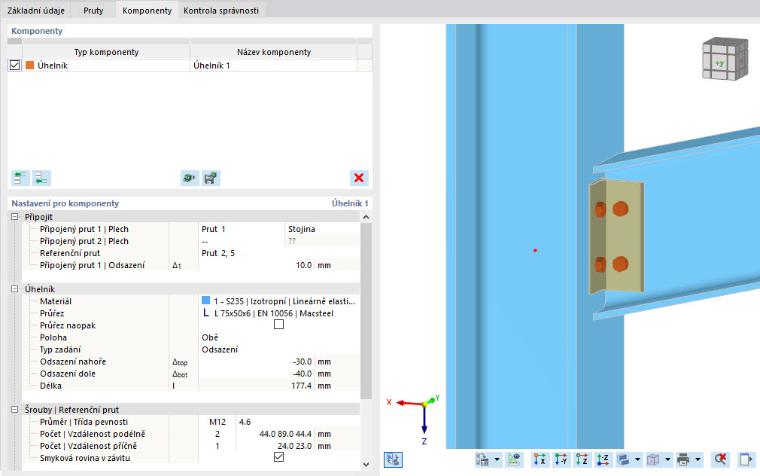Click the settings panel scroll up arrow
The width and height of the screenshot is (760, 476).
366,217
